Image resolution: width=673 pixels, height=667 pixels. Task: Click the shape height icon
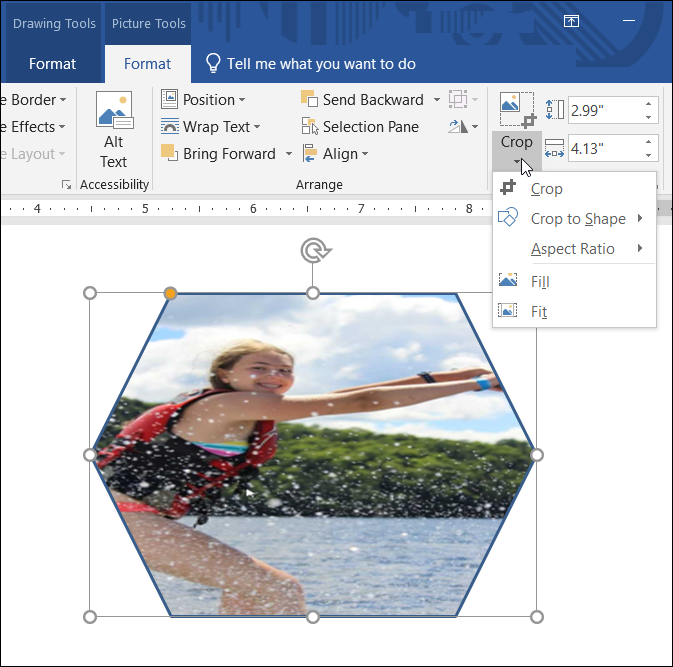coord(555,110)
